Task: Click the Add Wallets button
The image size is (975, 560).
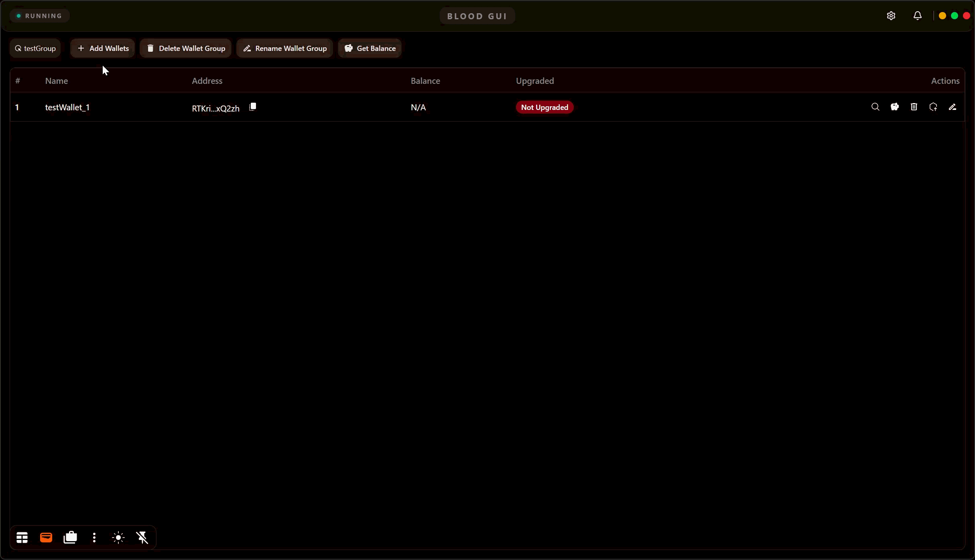Action: point(103,49)
